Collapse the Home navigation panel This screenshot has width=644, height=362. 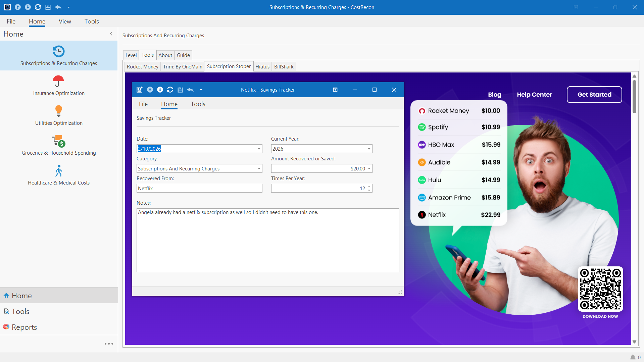[111, 34]
